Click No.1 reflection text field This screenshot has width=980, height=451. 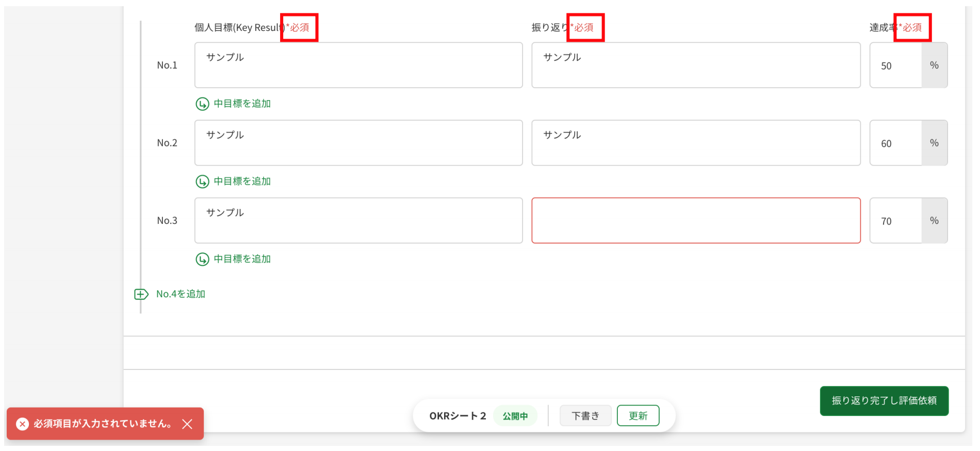pyautogui.click(x=695, y=66)
